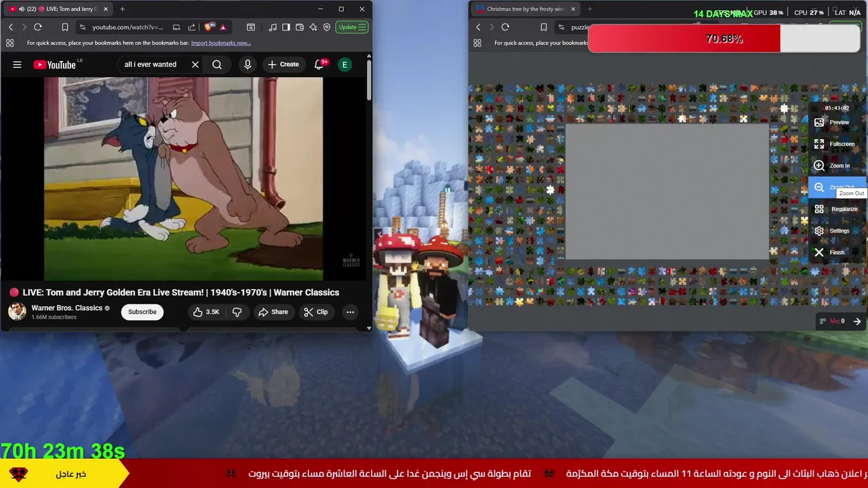The image size is (868, 488).
Task: Click the puzzle timer 05:43:02
Action: (x=837, y=108)
